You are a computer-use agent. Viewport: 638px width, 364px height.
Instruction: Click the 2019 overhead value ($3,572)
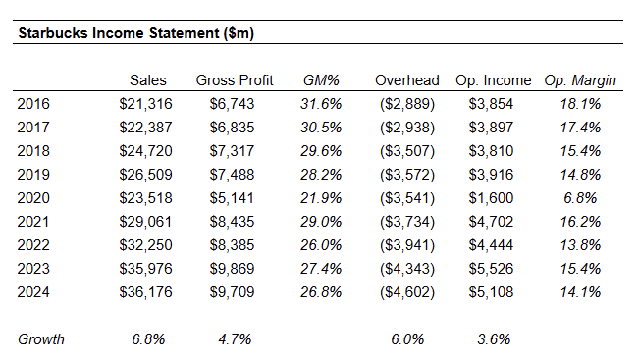point(407,175)
